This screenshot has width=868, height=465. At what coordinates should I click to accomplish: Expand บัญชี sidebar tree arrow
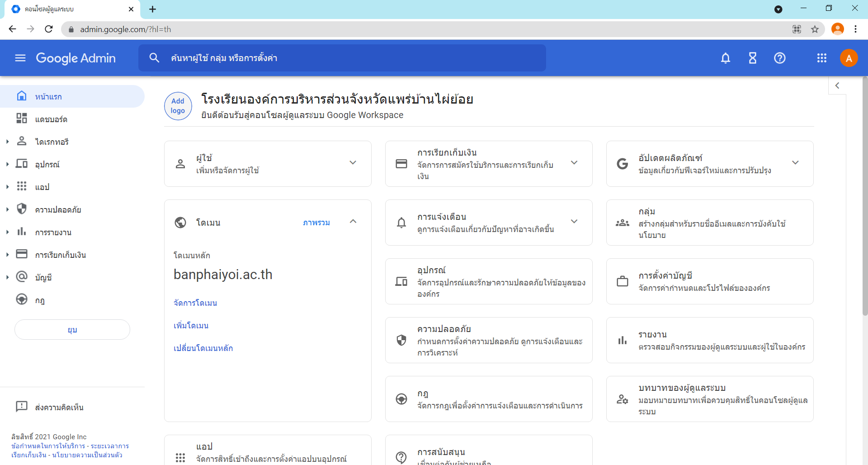(7, 277)
